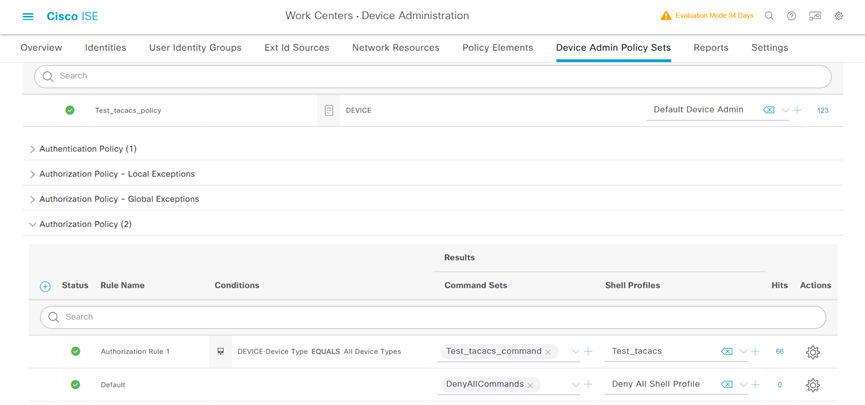The width and height of the screenshot is (865, 405).
Task: Switch to the Identities tab
Action: pos(105,47)
